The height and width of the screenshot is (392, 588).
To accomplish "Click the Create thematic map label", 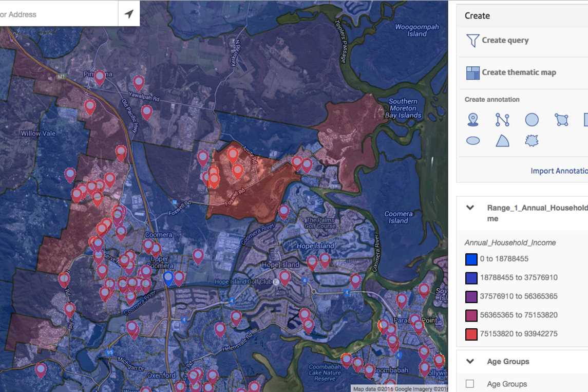I will pyautogui.click(x=519, y=72).
